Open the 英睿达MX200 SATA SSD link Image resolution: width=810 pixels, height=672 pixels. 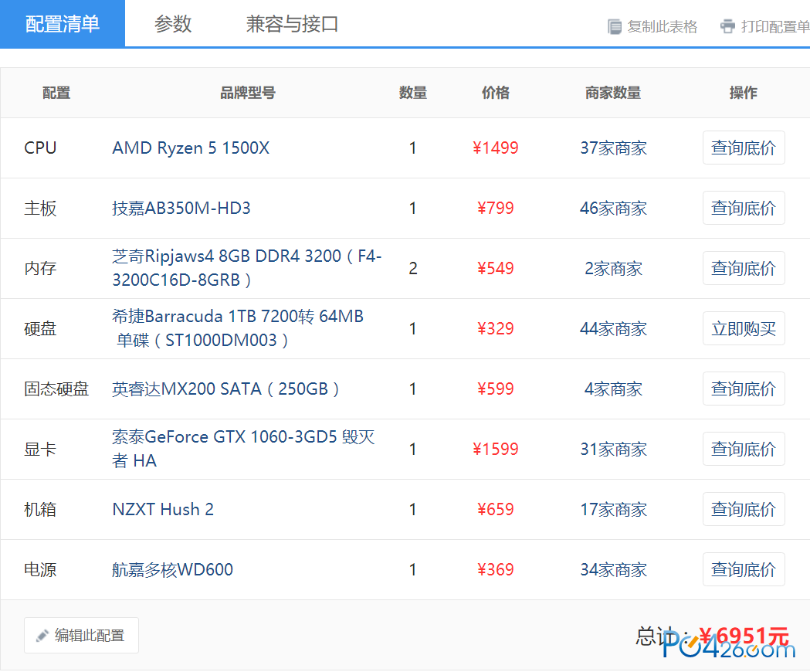point(225,389)
